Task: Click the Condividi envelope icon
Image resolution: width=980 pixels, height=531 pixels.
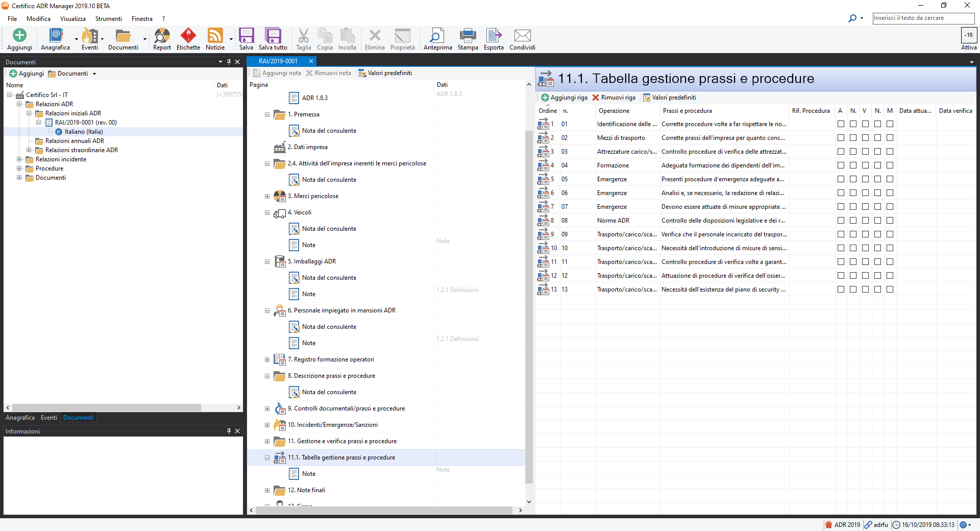Action: click(522, 39)
